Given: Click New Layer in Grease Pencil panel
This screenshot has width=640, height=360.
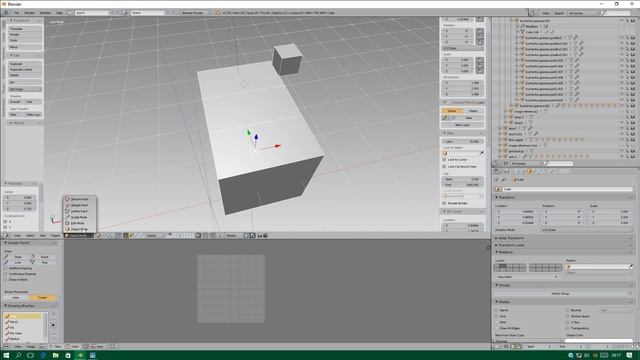Looking at the screenshot, I should (462, 125).
